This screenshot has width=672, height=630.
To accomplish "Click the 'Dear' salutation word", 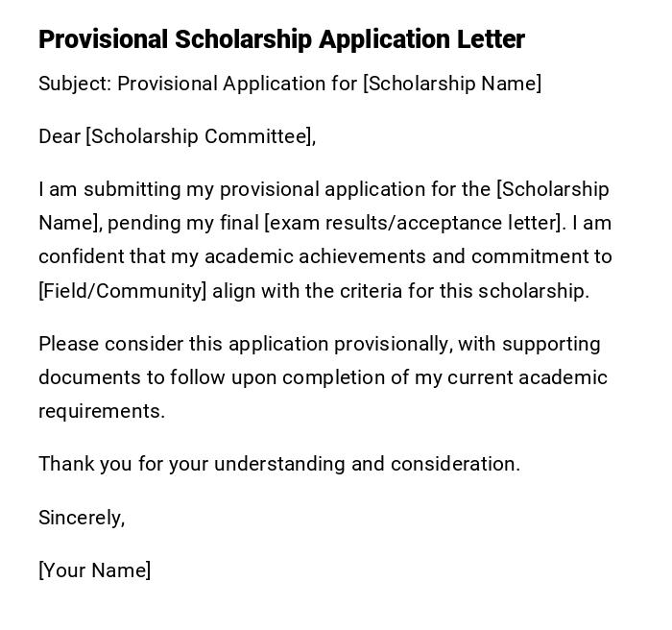I will coord(60,136).
